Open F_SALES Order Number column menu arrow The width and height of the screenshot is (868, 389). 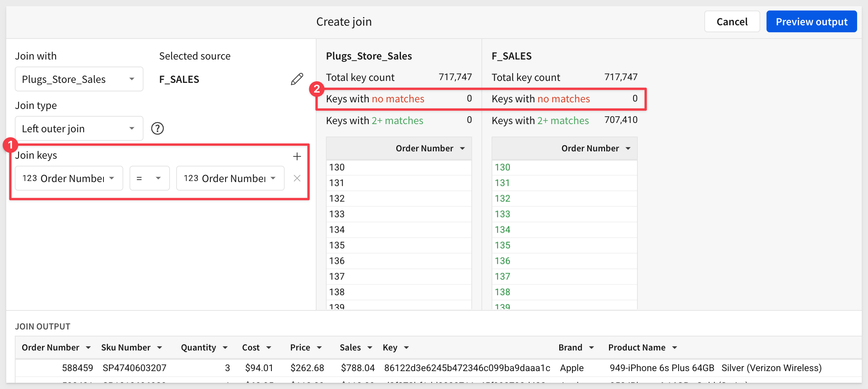coord(628,149)
